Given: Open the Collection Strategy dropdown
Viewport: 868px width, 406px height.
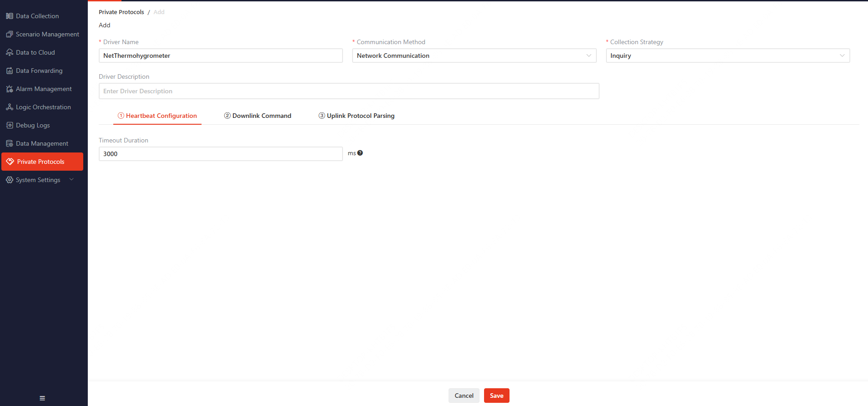Looking at the screenshot, I should pos(727,56).
